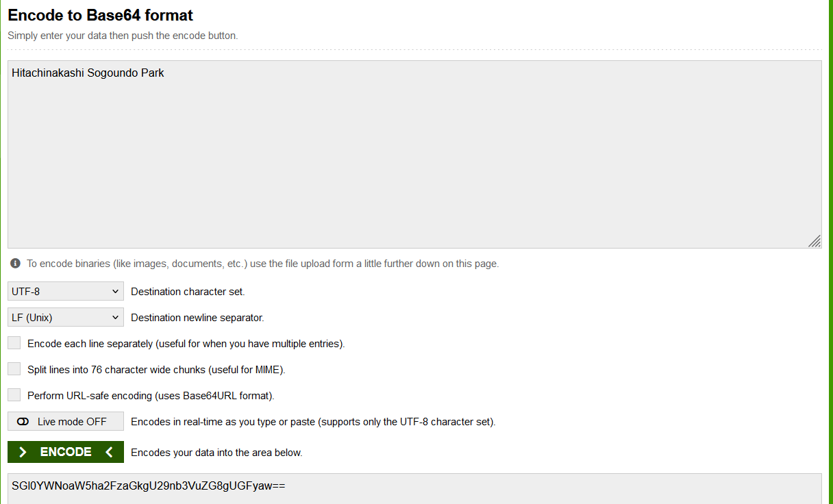
Task: Check the 'Perform URL-safe encoding' box
Action: [x=14, y=395]
